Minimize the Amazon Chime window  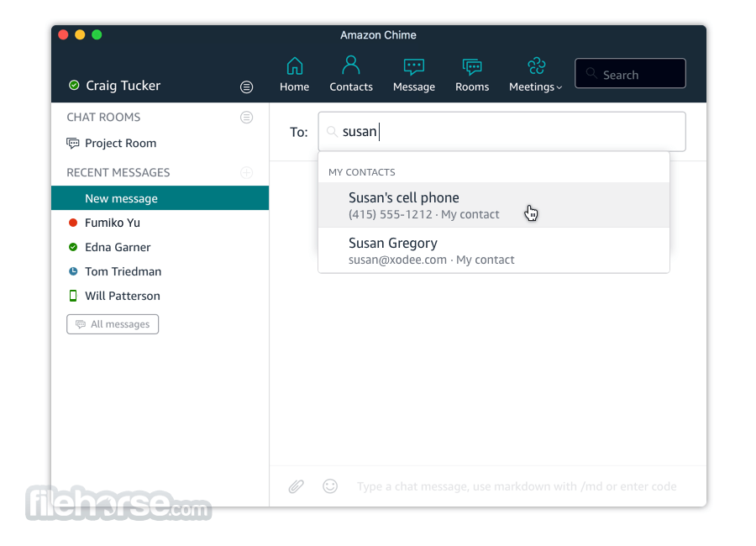pyautogui.click(x=80, y=34)
